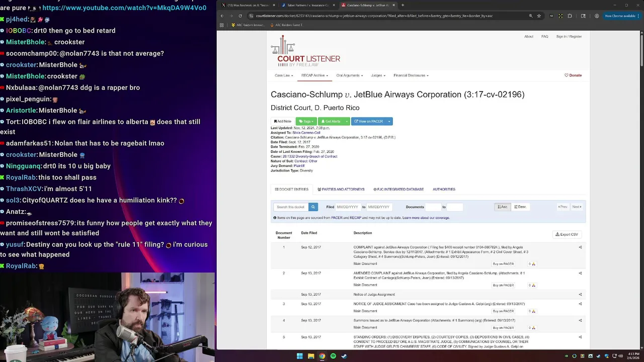Click prayer count icon for document 2
This screenshot has height=362, width=644.
pos(531,285)
